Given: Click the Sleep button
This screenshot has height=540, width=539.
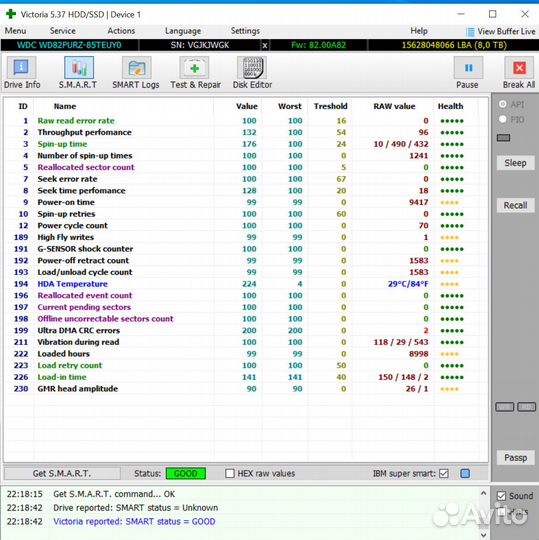Looking at the screenshot, I should point(515,163).
